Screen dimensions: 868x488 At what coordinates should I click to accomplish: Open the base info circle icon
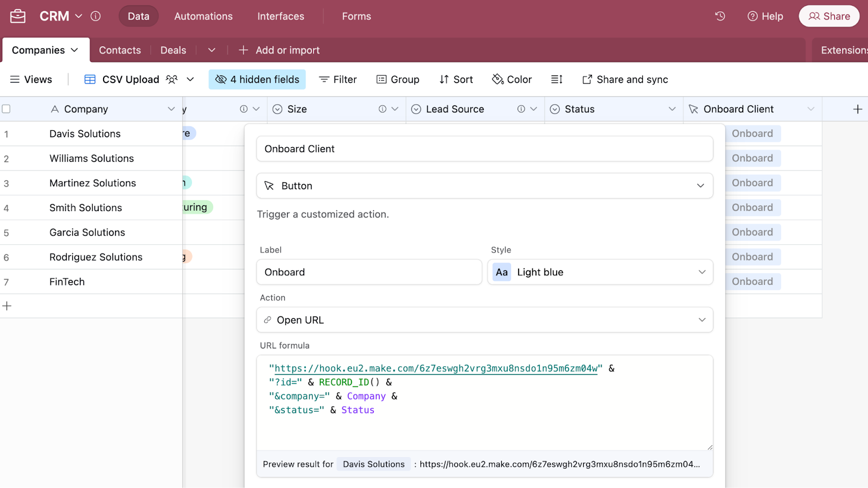point(95,16)
